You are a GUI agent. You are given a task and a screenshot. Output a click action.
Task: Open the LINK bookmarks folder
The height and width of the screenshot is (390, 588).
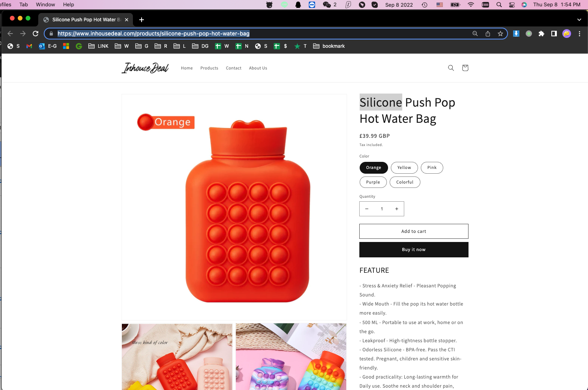coord(98,46)
